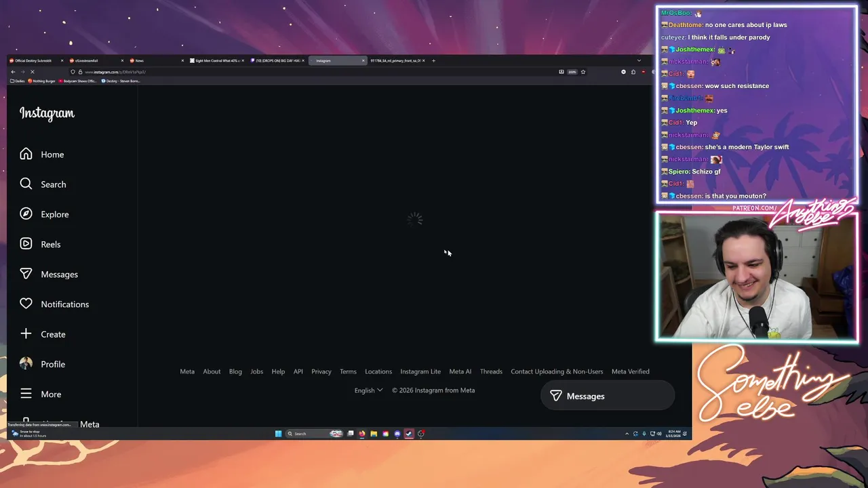Open the Nothing Burger bookmark
Image resolution: width=868 pixels, height=488 pixels.
pyautogui.click(x=41, y=81)
